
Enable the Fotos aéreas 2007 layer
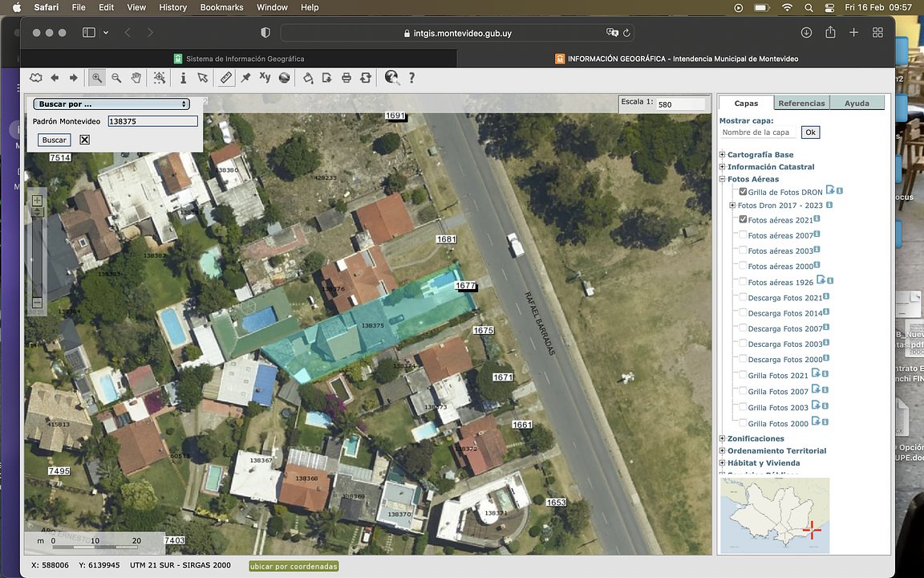(743, 236)
